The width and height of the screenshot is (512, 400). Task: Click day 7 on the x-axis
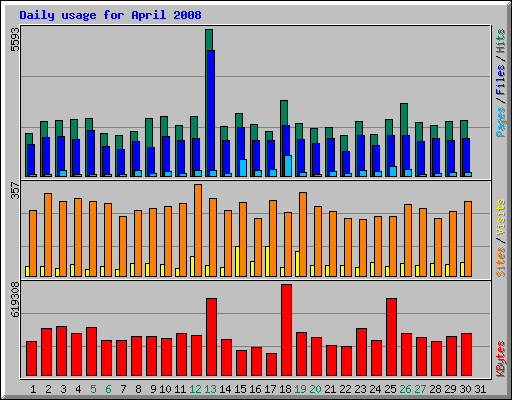point(123,389)
